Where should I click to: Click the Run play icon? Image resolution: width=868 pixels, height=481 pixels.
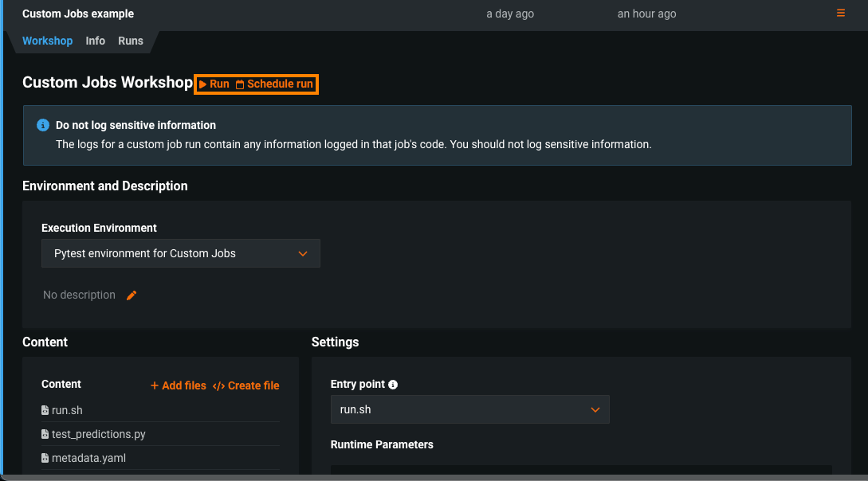pyautogui.click(x=203, y=84)
